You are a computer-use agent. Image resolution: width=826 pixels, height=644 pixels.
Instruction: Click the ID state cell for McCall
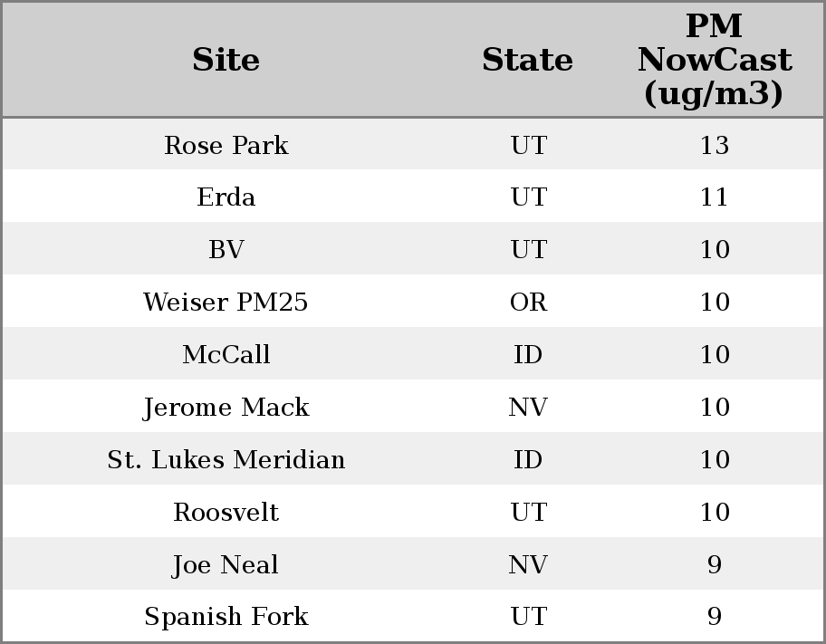(528, 355)
